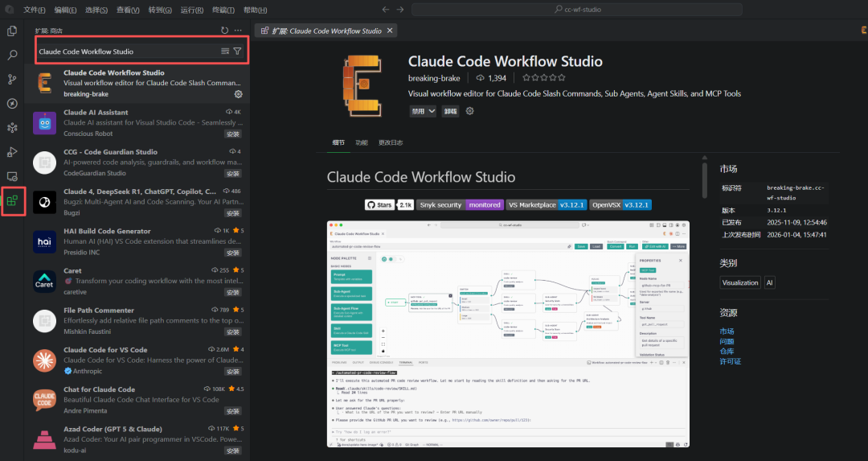Open the 转到(G) menu
The image size is (868, 461).
(160, 10)
